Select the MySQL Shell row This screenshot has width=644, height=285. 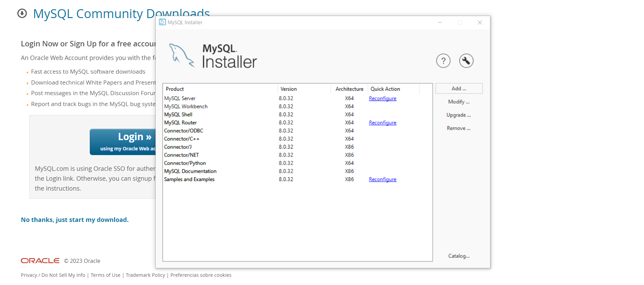tap(298, 115)
